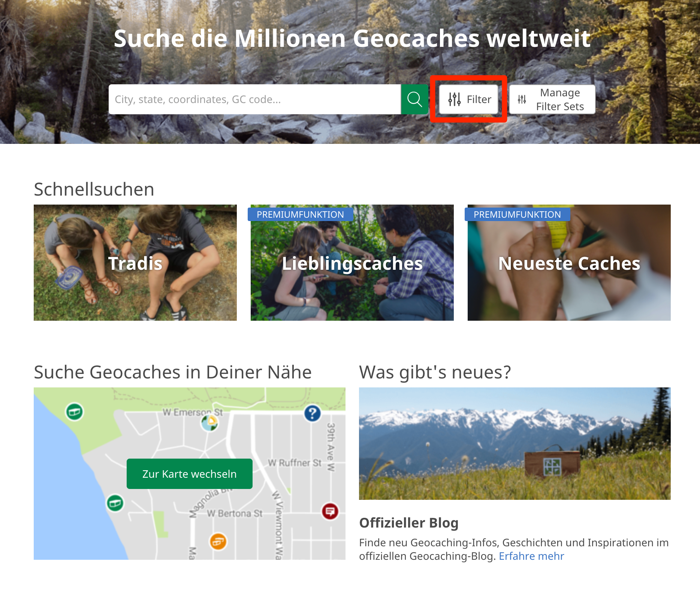Open the Lieblingscaches quick search tile
Screen dimensions: 700x589
352,263
